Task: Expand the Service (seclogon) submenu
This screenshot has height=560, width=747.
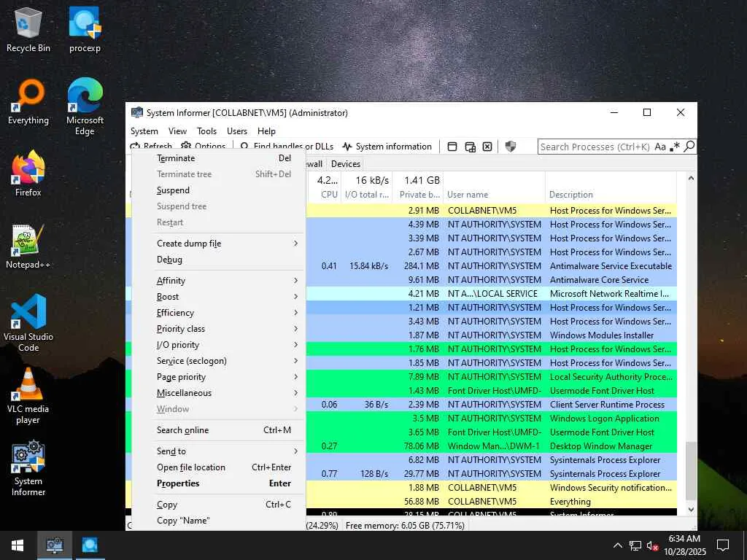Action: (219, 361)
